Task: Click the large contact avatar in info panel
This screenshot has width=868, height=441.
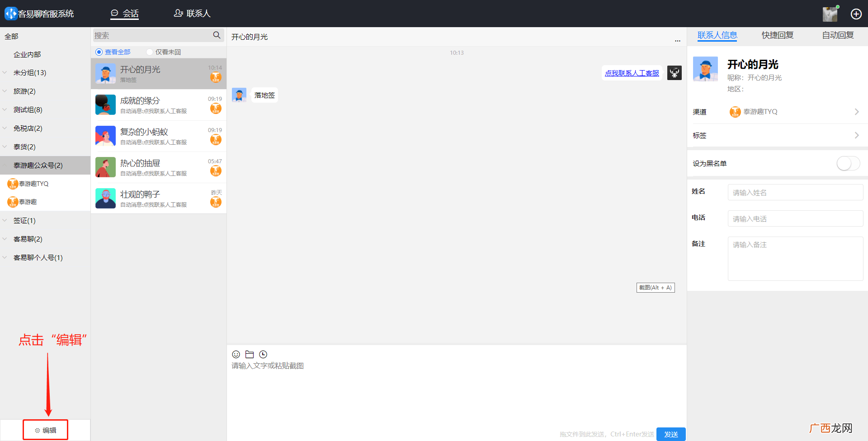Action: (705, 69)
